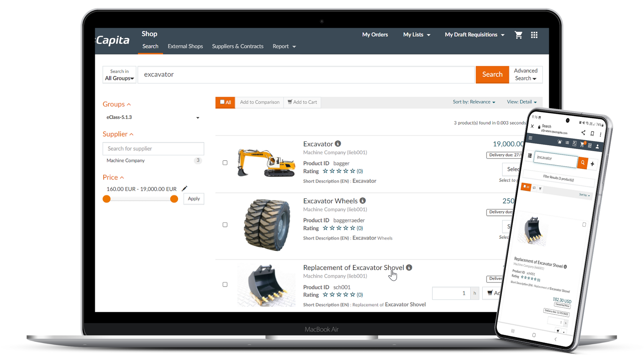Toggle the All select checkbox button
The height and width of the screenshot is (362, 644).
[x=225, y=102]
